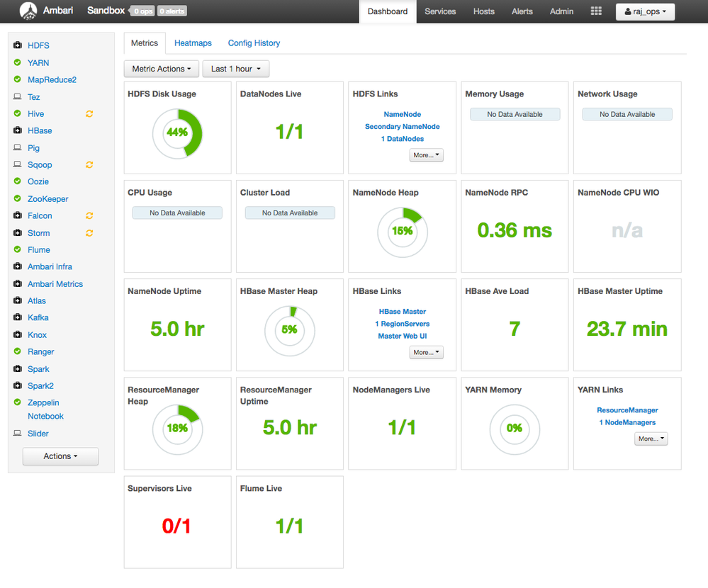Go to Hosts in top navigation

tap(484, 12)
